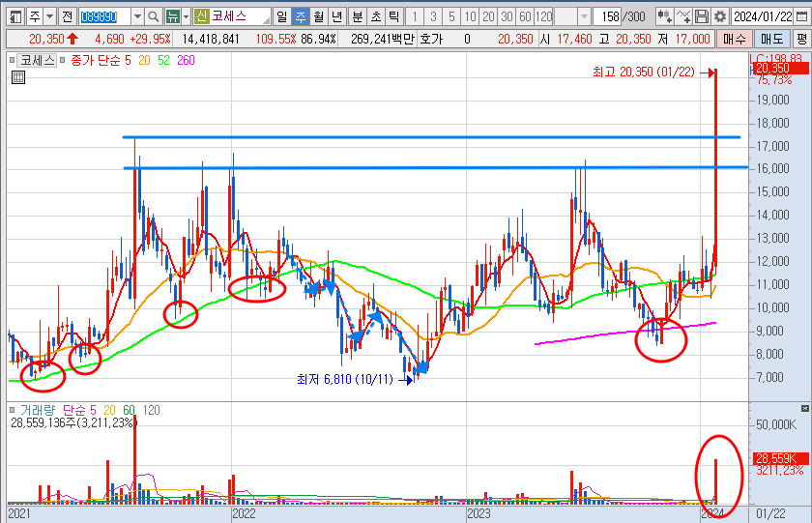Click the +29.95% change rate

(x=150, y=39)
